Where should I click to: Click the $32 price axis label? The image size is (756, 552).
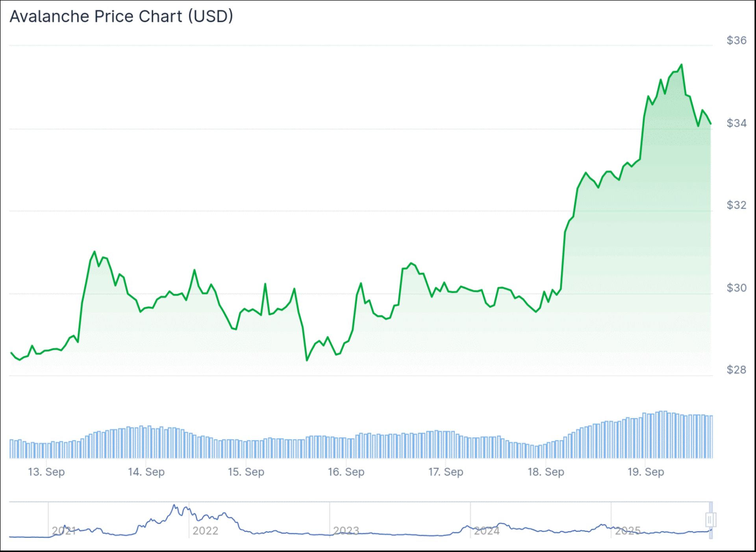coord(736,205)
